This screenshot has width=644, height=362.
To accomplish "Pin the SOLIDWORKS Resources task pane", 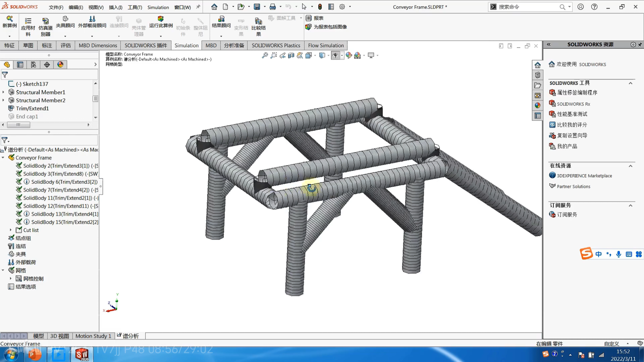I will pos(640,44).
